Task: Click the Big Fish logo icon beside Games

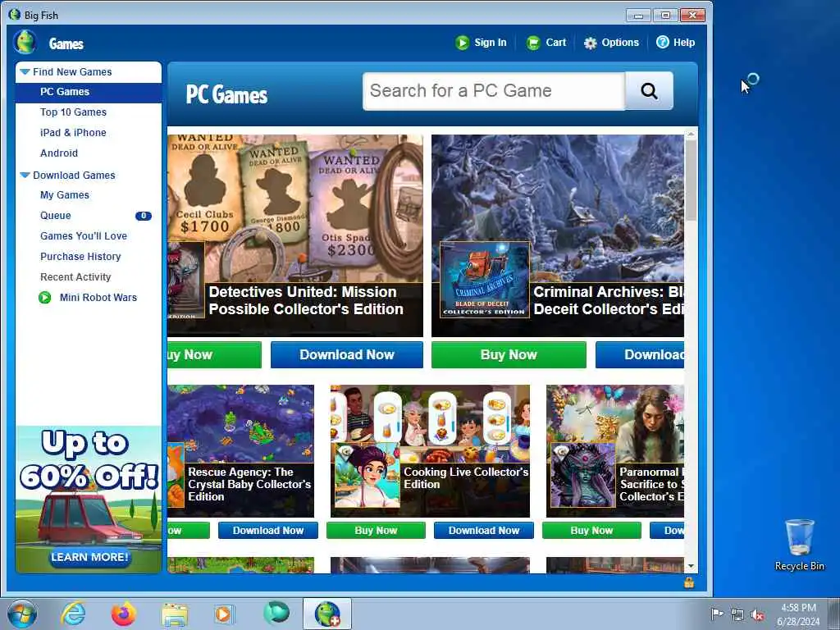Action: (25, 43)
